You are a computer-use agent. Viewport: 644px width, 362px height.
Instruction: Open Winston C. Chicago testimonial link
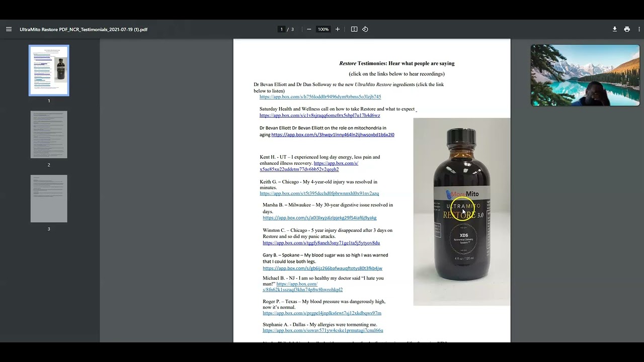pyautogui.click(x=321, y=243)
